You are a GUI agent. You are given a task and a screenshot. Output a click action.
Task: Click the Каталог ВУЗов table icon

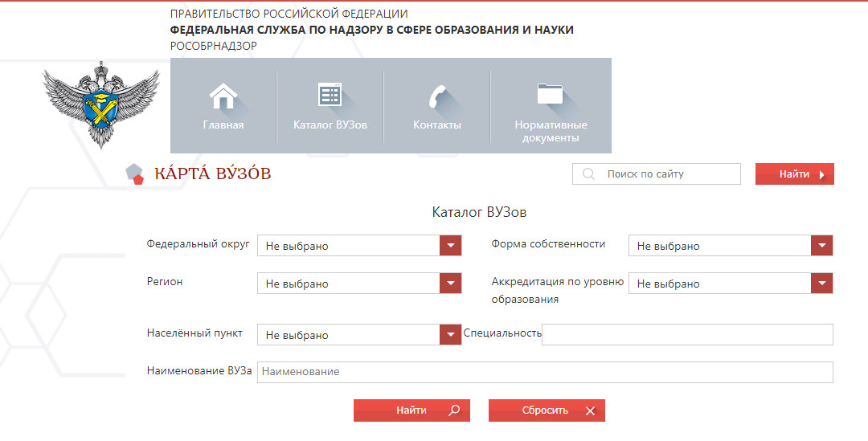point(330,94)
